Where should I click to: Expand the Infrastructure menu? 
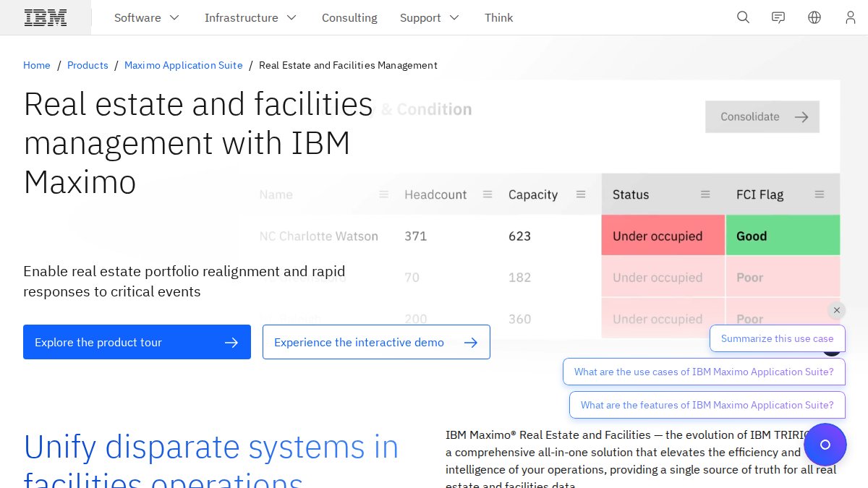[250, 17]
